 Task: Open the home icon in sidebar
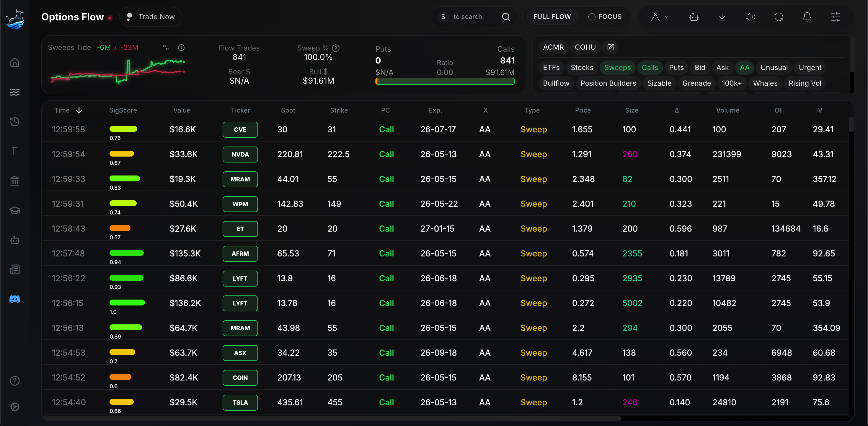(x=14, y=62)
